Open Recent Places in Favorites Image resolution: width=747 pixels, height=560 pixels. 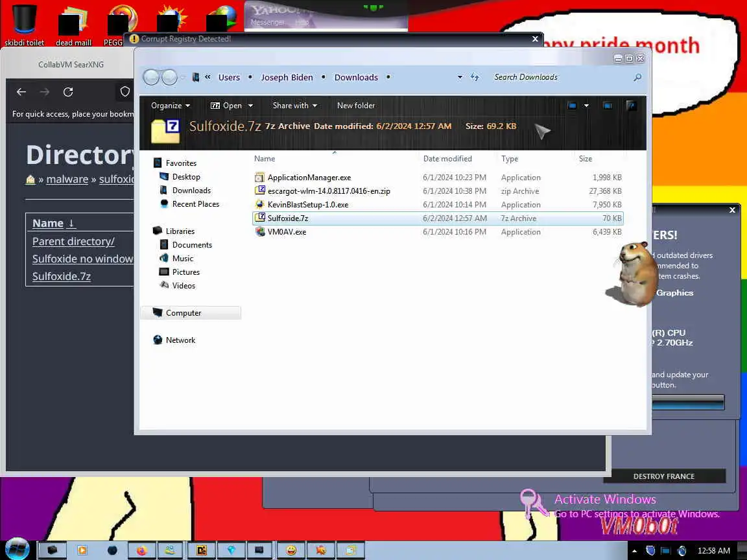(195, 204)
